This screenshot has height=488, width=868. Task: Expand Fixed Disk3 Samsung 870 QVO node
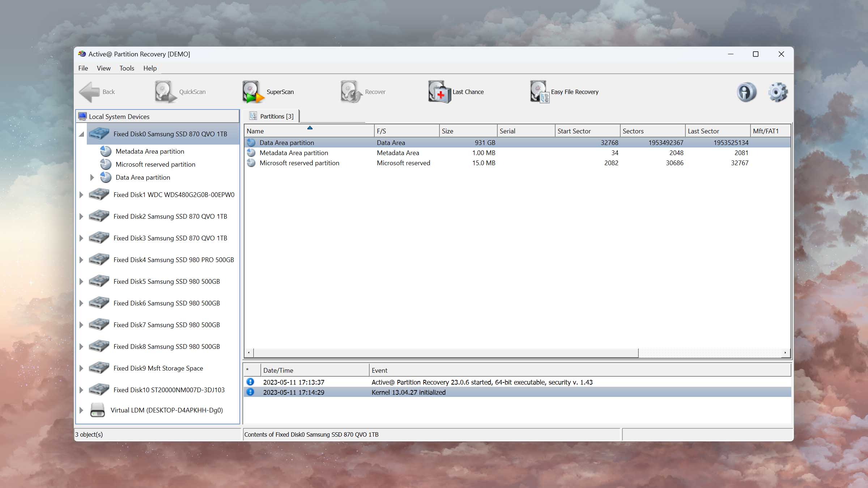81,238
